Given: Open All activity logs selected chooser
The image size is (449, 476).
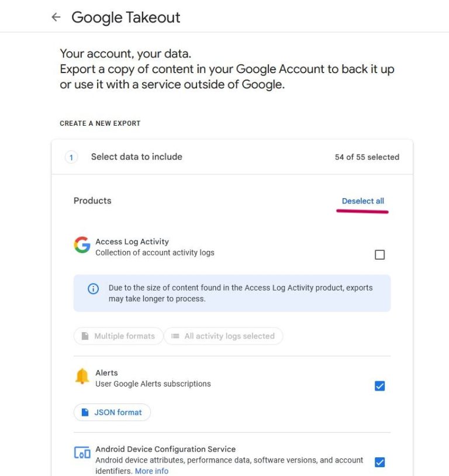Looking at the screenshot, I should [223, 336].
